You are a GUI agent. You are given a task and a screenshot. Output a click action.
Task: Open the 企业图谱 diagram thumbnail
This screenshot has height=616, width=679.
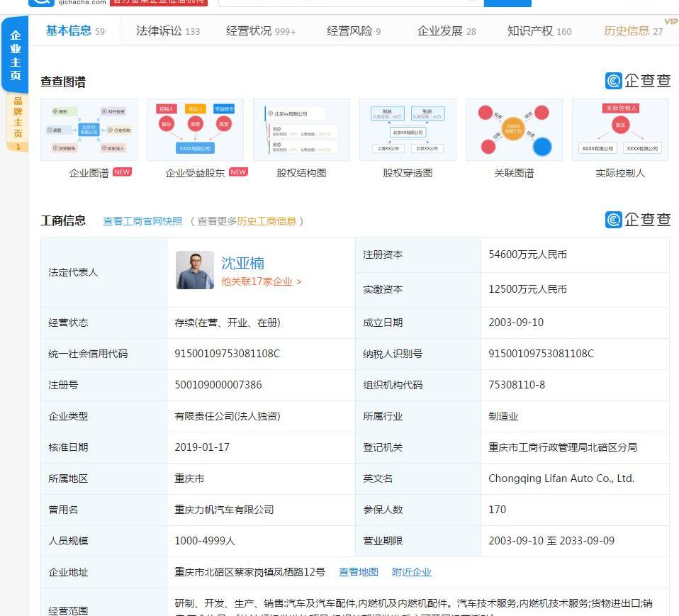(89, 130)
